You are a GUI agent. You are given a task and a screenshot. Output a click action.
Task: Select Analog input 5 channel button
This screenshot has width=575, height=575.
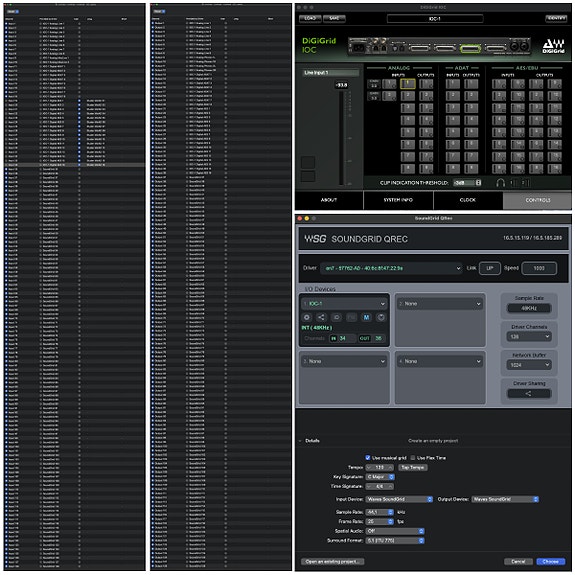click(x=408, y=132)
